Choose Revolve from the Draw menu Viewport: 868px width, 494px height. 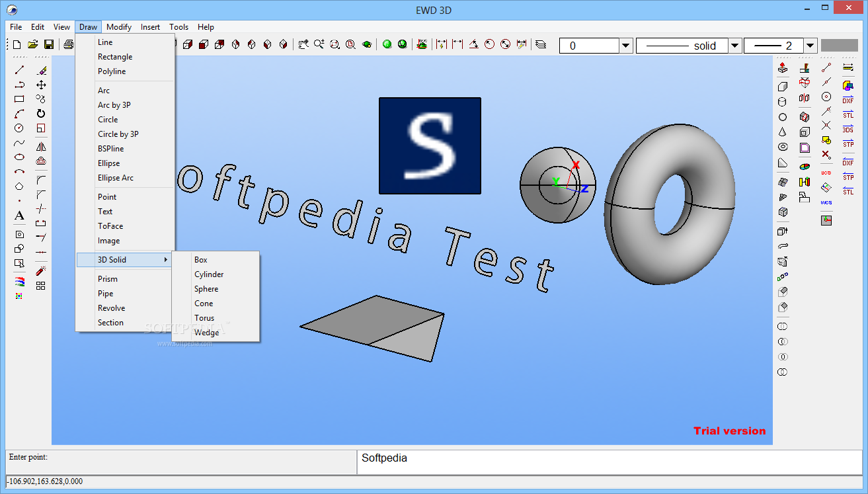tap(111, 308)
